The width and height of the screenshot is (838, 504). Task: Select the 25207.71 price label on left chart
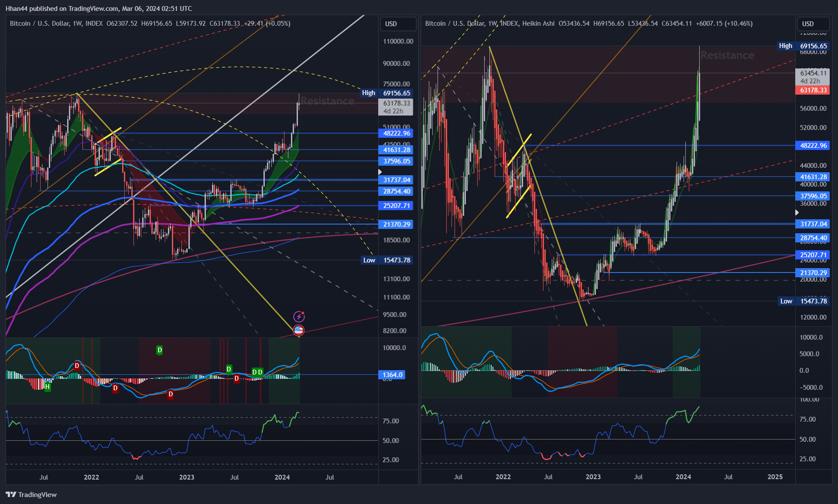point(397,206)
